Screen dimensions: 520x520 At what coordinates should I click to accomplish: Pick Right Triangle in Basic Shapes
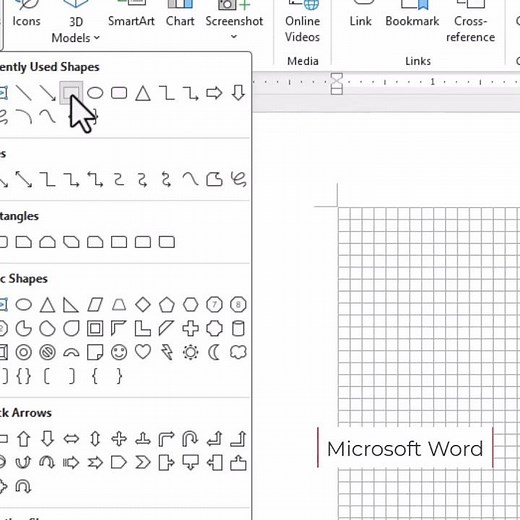coord(71,305)
